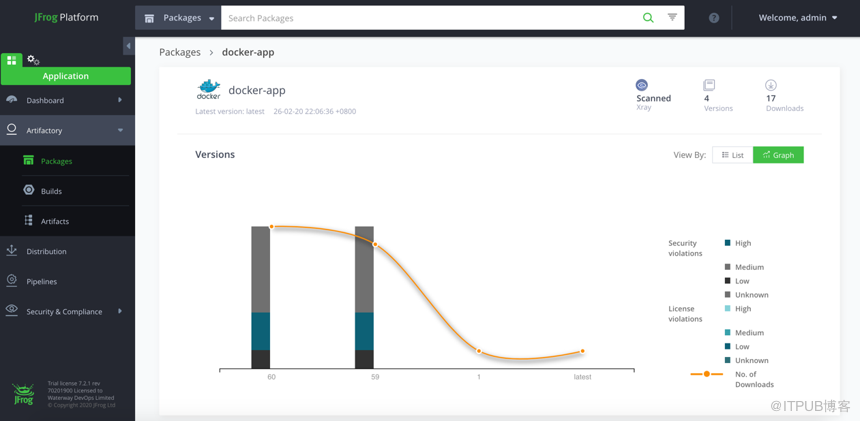860x421 pixels.
Task: Collapse the sidebar with the arrow handle
Action: click(x=128, y=46)
